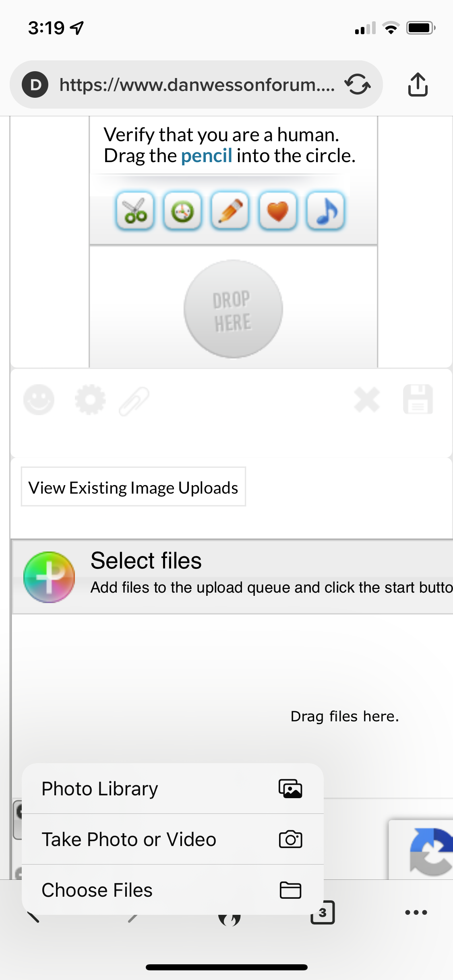The width and height of the screenshot is (453, 980).
Task: Select Take Photo or Video option
Action: (x=173, y=839)
